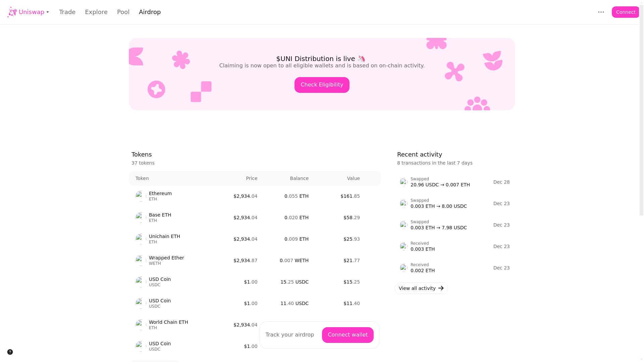Image resolution: width=644 pixels, height=362 pixels.
Task: Click the $58.29 value cell
Action: (x=352, y=218)
